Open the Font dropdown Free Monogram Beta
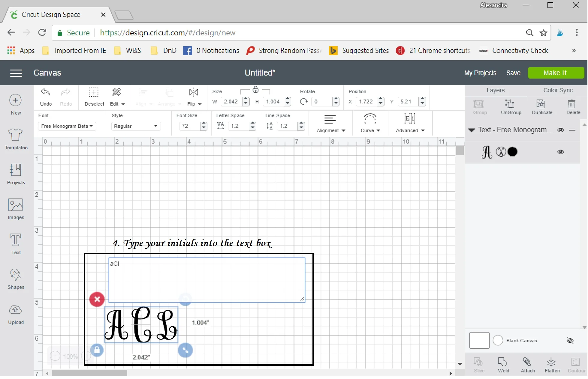The width and height of the screenshot is (588, 379). (67, 126)
